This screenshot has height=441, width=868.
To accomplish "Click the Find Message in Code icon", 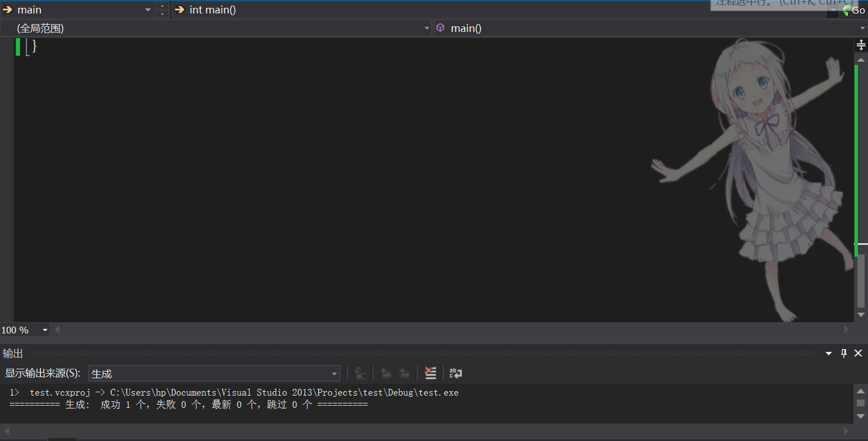I will tap(360, 373).
